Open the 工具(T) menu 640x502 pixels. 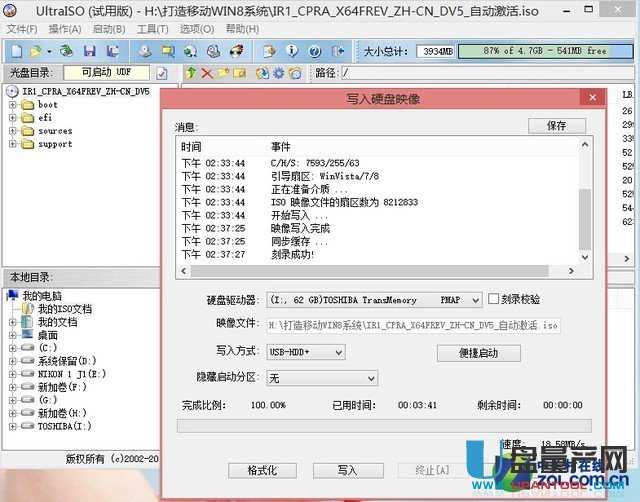[x=153, y=29]
